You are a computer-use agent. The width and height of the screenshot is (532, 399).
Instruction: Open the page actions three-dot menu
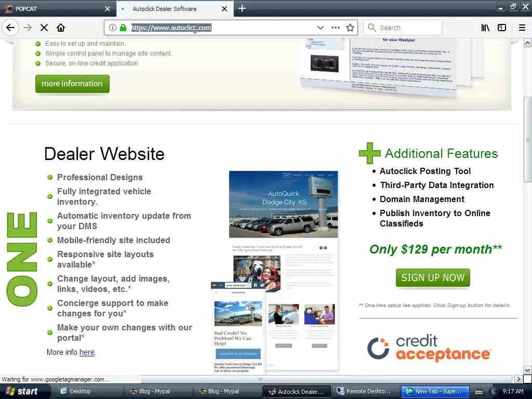tap(336, 28)
